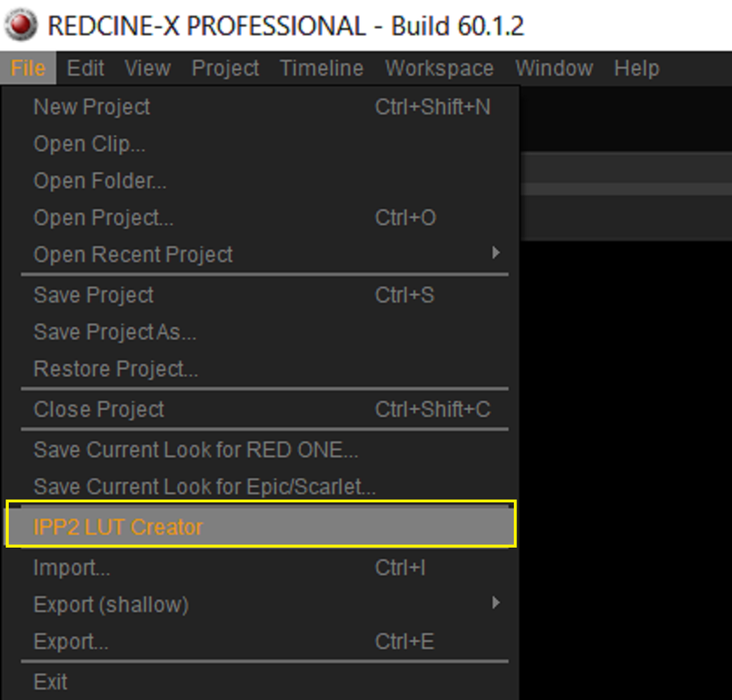The height and width of the screenshot is (700, 732).
Task: Open the Timeline menu
Action: pyautogui.click(x=321, y=68)
